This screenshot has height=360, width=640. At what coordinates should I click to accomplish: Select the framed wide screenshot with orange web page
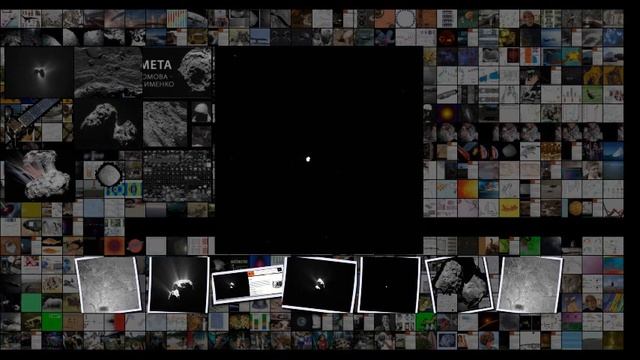[x=247, y=284]
